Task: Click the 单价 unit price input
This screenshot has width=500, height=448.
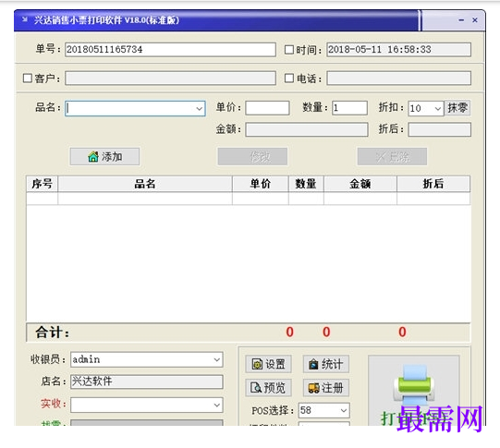Action: (x=267, y=108)
